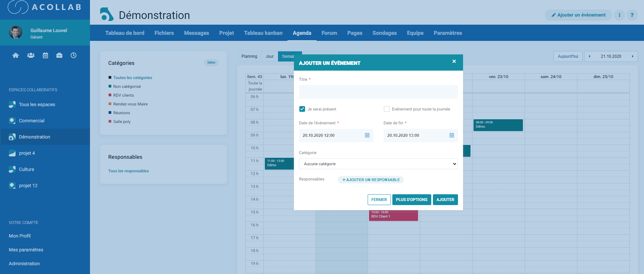Click the home icon in sidebar

[x=16, y=55]
